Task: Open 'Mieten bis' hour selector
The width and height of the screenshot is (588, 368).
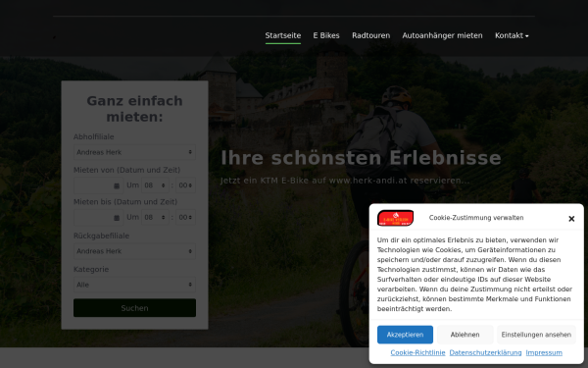Action: pyautogui.click(x=155, y=218)
